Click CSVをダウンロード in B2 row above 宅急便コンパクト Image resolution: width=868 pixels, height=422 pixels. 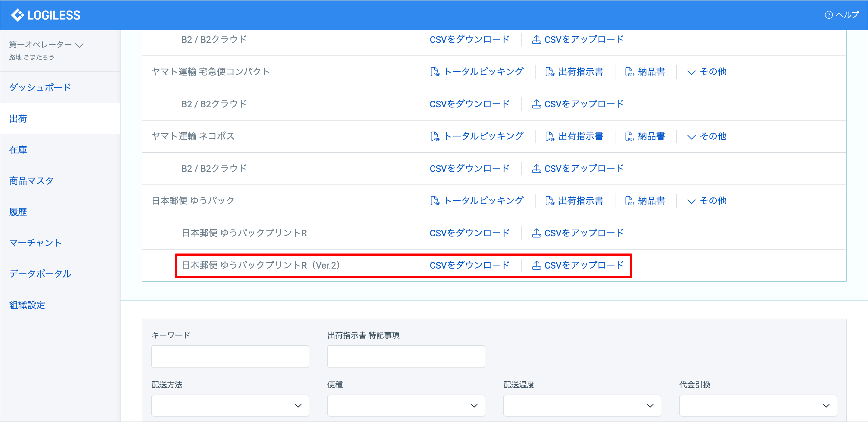click(x=470, y=39)
